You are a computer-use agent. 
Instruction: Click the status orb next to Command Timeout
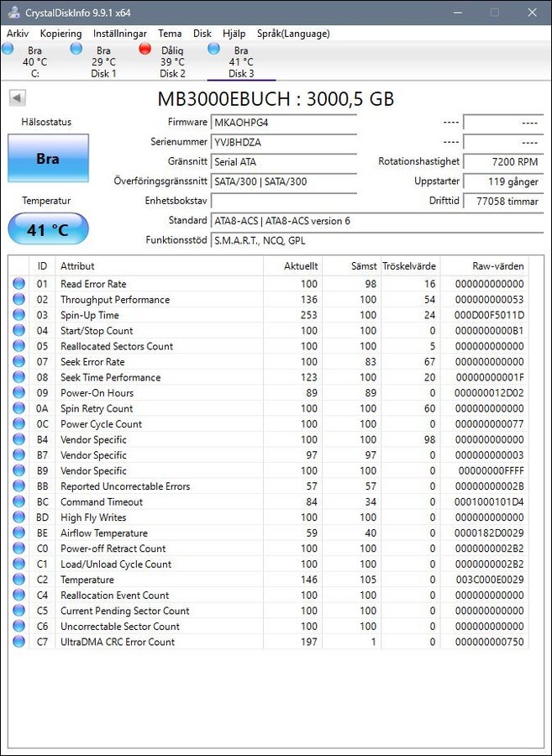tap(18, 502)
